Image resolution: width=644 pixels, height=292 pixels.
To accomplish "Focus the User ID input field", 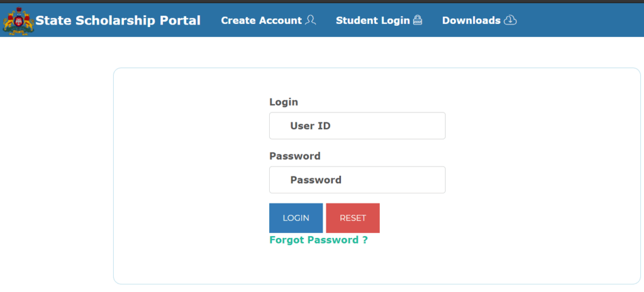I will tap(357, 126).
